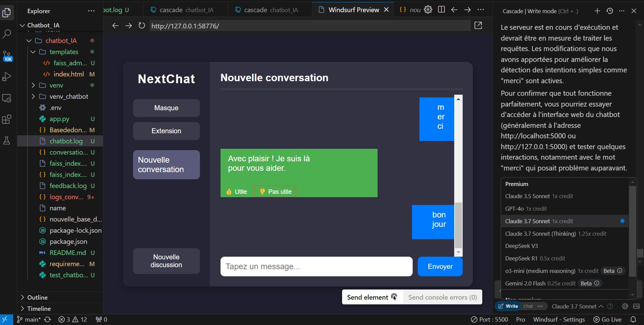644x325 pixels.
Task: Switch to second cascade chatbot_IA tab
Action: [270, 10]
